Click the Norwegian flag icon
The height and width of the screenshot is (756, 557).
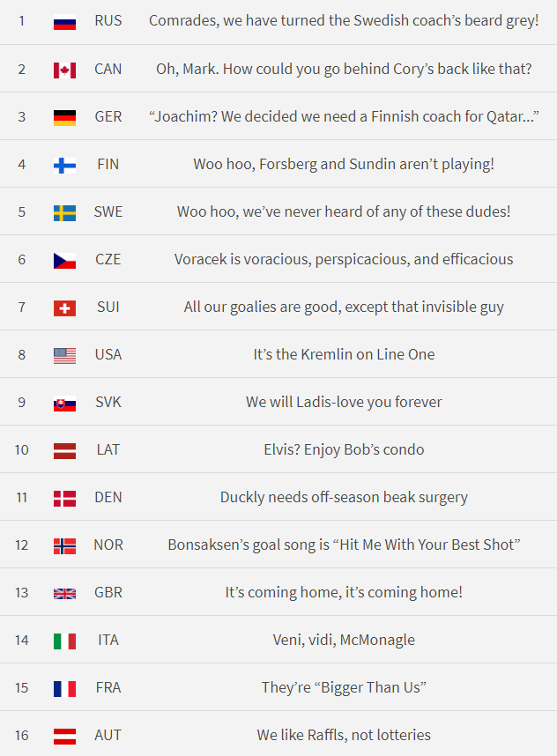pos(64,545)
